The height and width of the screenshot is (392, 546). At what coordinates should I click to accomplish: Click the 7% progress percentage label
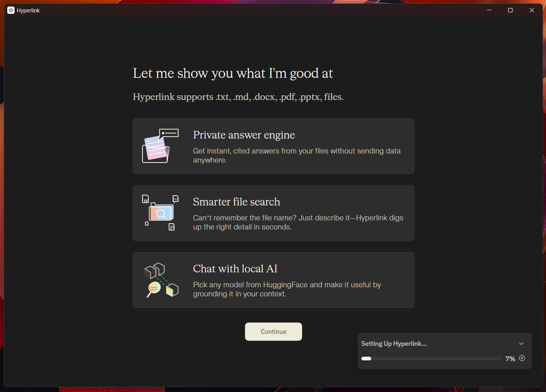[x=510, y=359]
